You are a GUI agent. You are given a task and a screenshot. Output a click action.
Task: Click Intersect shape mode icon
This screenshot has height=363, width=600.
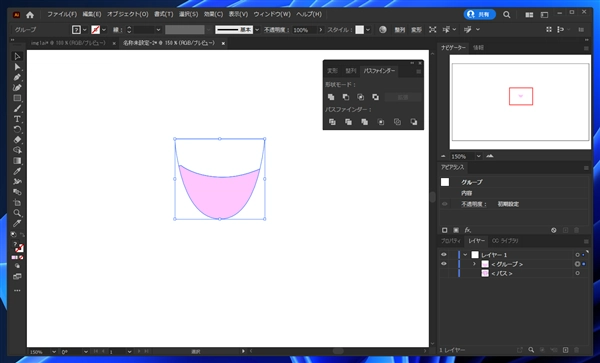click(360, 97)
